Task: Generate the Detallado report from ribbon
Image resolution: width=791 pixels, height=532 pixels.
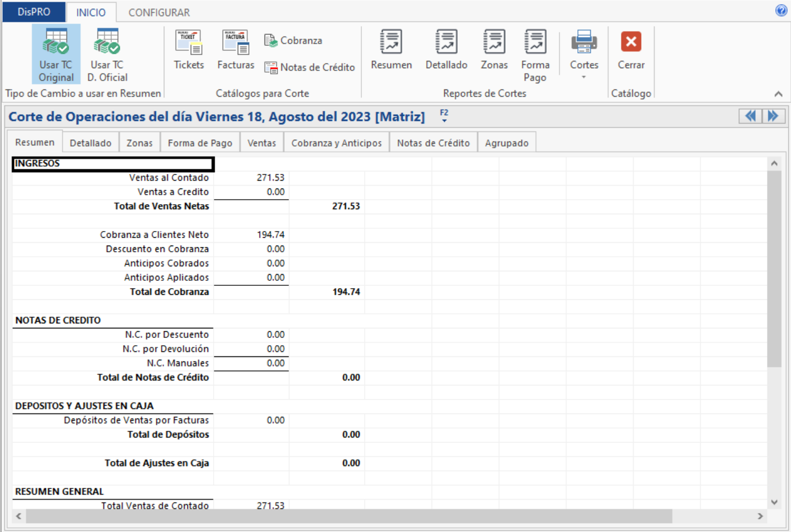Action: [x=446, y=50]
